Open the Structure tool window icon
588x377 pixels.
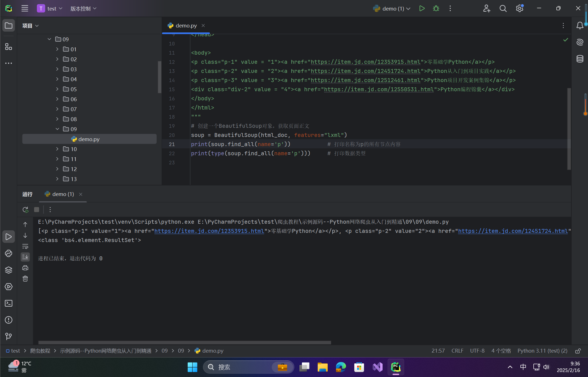pyautogui.click(x=9, y=47)
